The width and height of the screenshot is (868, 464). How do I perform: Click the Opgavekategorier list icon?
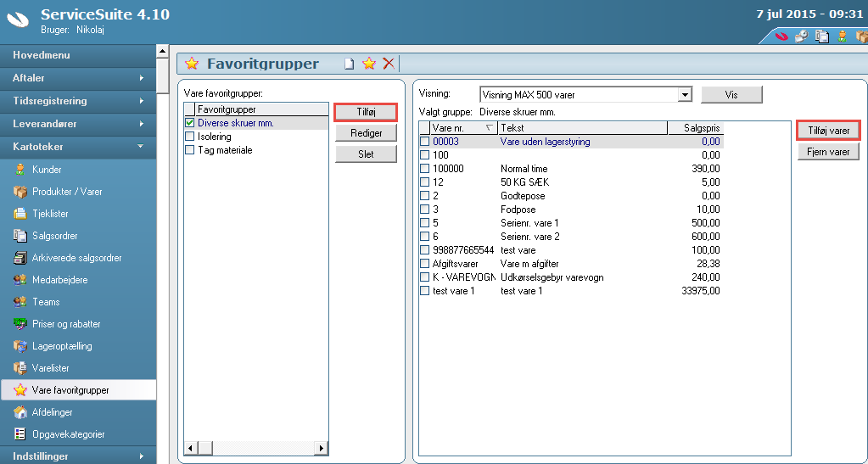[20, 434]
